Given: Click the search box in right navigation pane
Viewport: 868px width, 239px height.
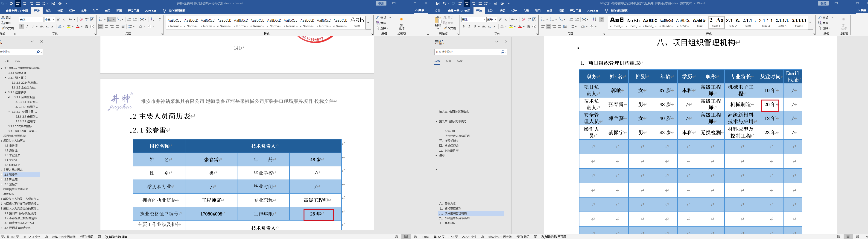Looking at the screenshot, I should (467, 52).
